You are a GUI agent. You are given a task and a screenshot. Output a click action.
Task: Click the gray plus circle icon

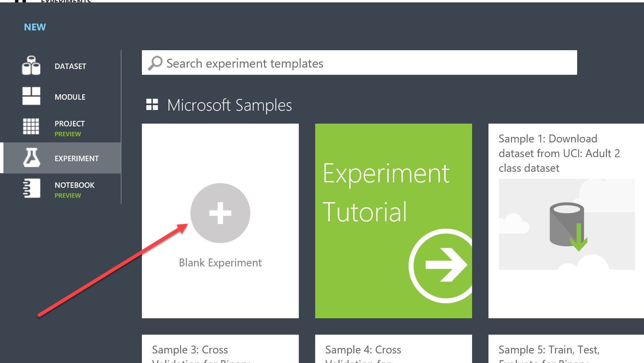(x=220, y=213)
